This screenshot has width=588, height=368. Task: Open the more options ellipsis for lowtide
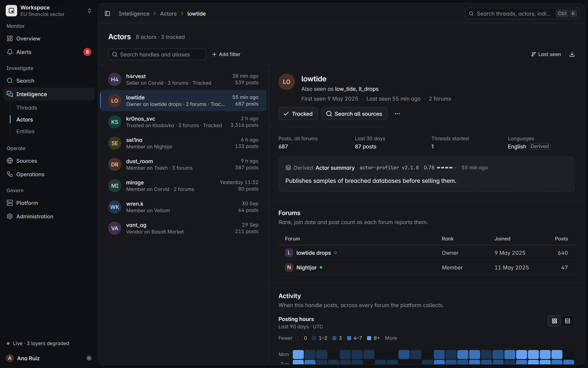[x=397, y=114]
